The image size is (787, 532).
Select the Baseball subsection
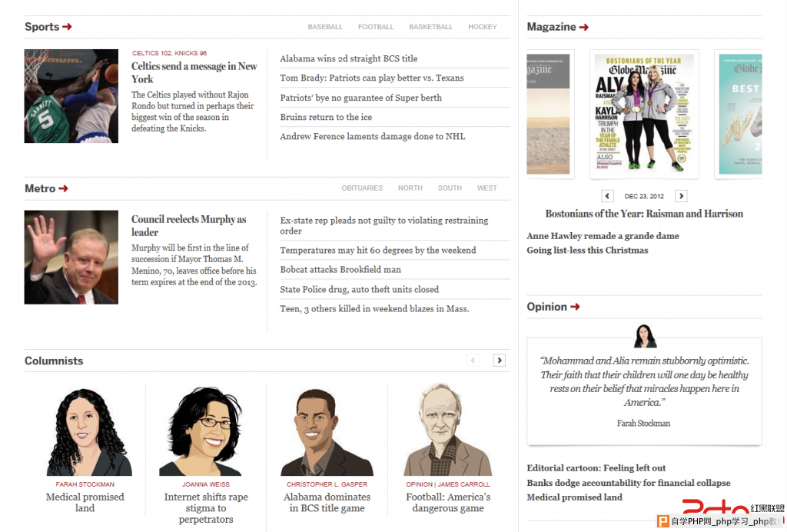click(325, 27)
